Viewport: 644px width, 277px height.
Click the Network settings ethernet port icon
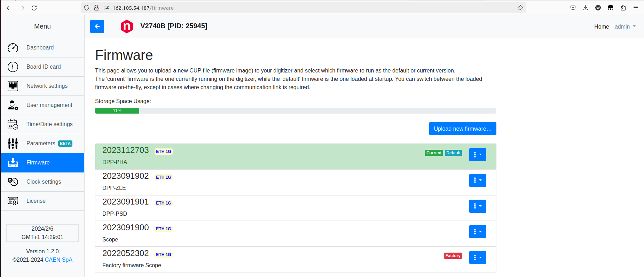[13, 86]
